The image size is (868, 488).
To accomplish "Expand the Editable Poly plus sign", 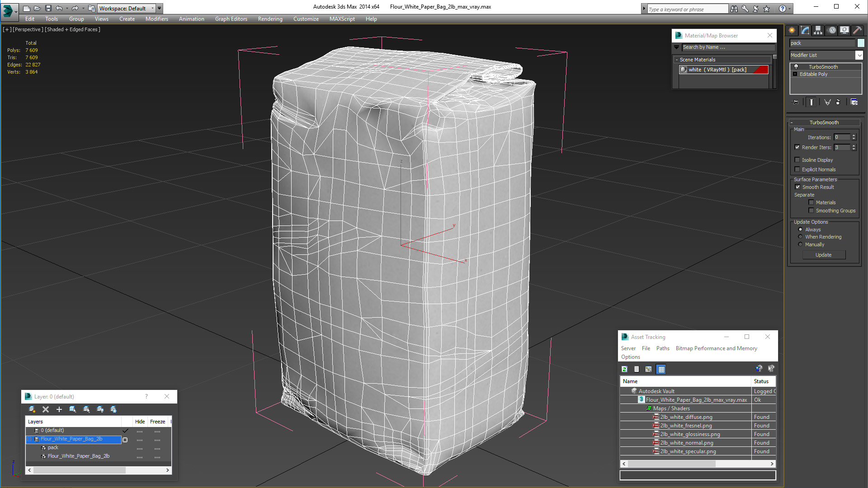I will [795, 74].
